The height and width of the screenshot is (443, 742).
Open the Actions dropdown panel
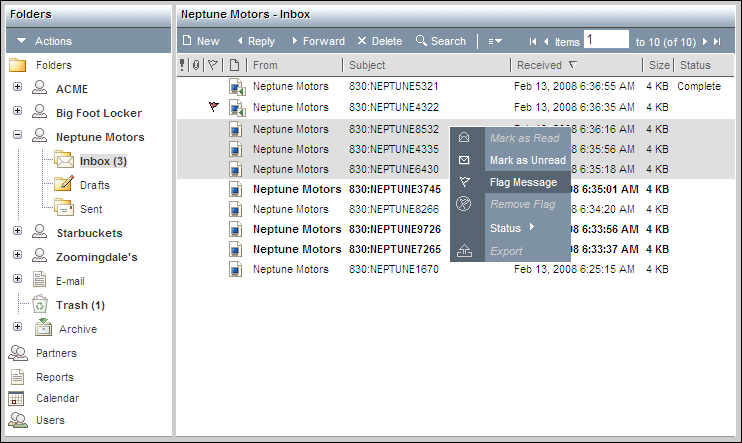pos(23,41)
